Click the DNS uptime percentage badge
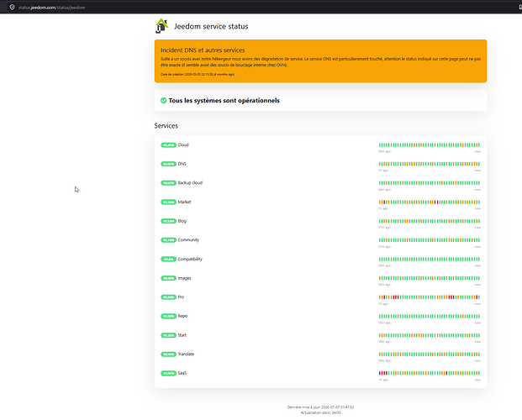 coord(168,164)
